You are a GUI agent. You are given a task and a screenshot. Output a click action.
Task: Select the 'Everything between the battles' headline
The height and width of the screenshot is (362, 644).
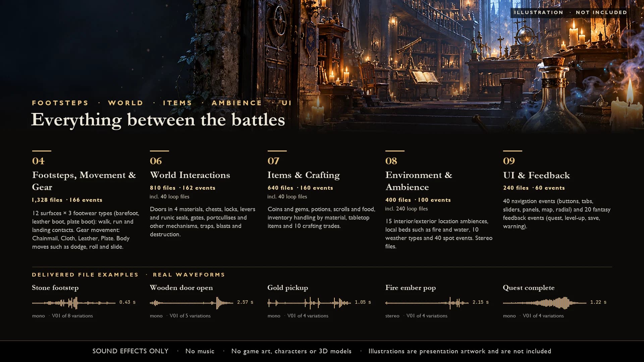(x=158, y=120)
